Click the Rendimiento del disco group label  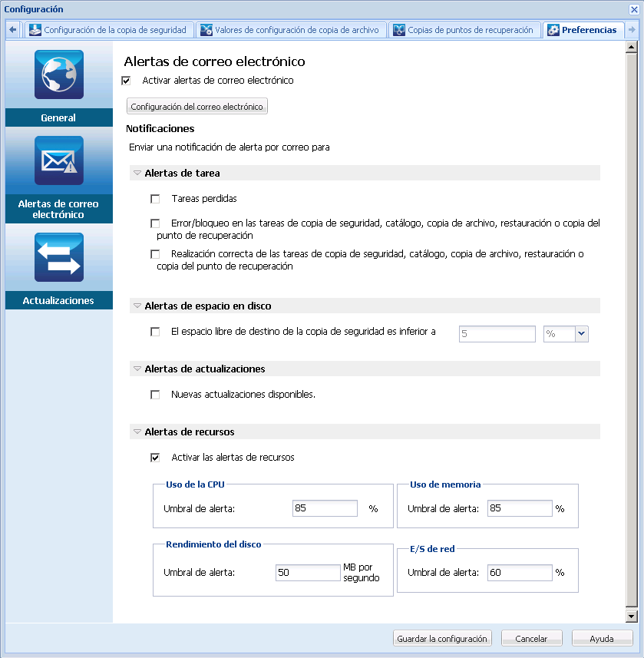(213, 544)
